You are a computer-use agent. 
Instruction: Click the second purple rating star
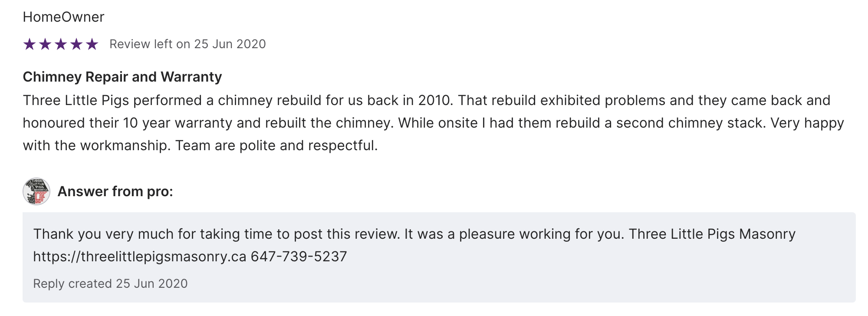tap(45, 44)
